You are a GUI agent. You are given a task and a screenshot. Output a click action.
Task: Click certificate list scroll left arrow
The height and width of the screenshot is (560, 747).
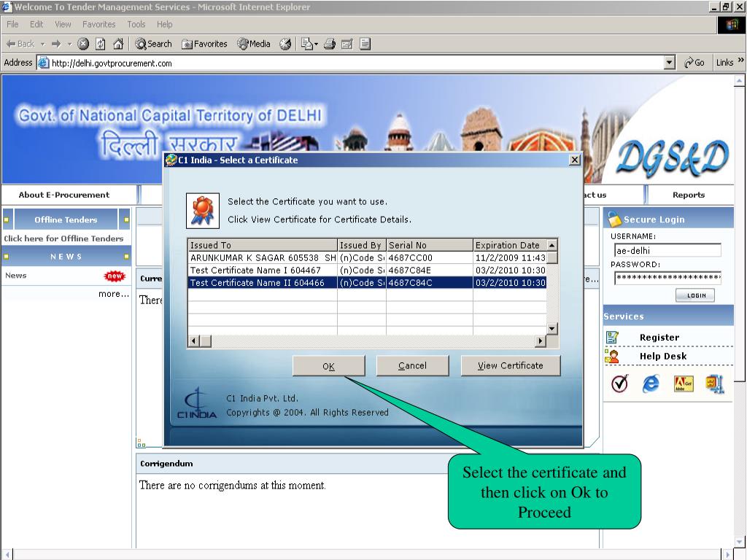(x=193, y=341)
